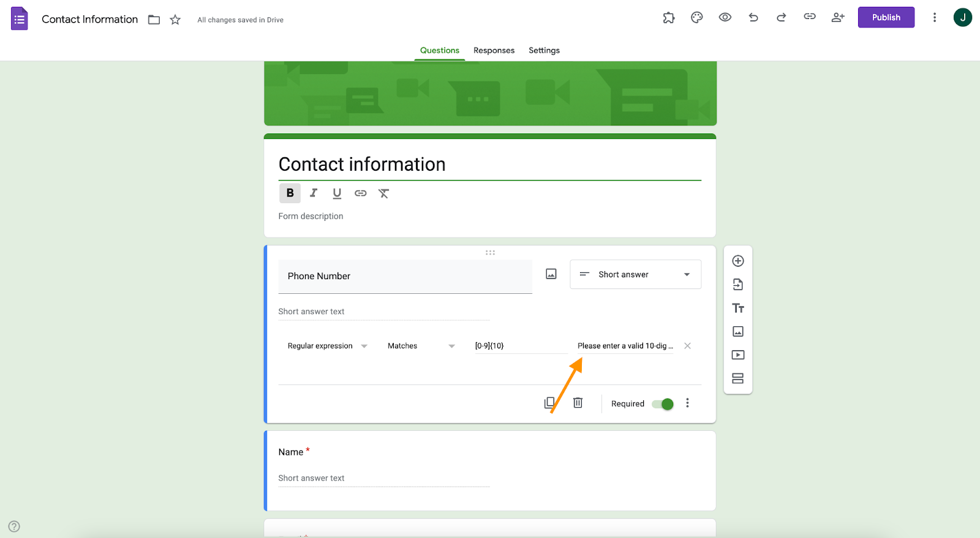Image resolution: width=980 pixels, height=538 pixels.
Task: Open the customize theme palette icon
Action: point(696,18)
